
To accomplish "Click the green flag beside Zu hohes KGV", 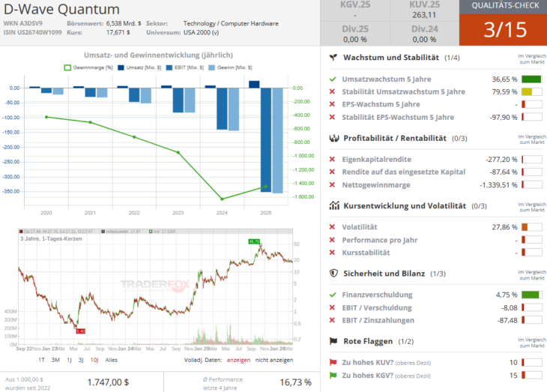I will tap(333, 375).
